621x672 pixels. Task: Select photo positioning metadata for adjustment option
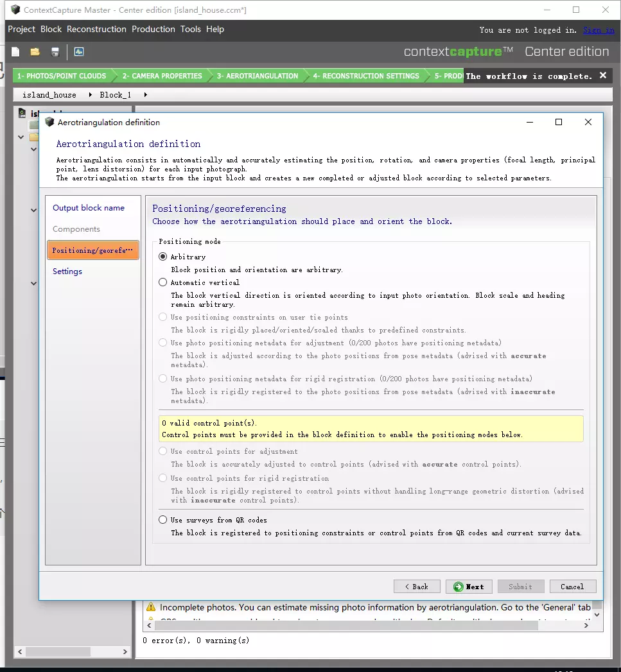tap(162, 343)
